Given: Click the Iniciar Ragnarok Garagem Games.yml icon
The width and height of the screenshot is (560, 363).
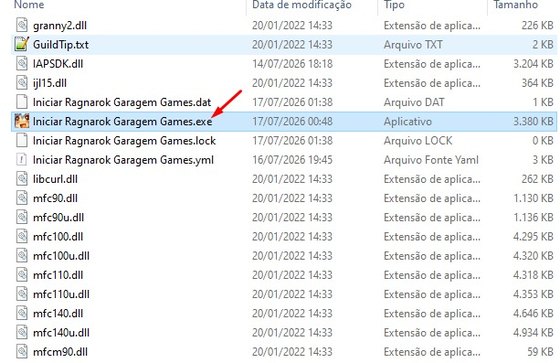Looking at the screenshot, I should click(22, 160).
